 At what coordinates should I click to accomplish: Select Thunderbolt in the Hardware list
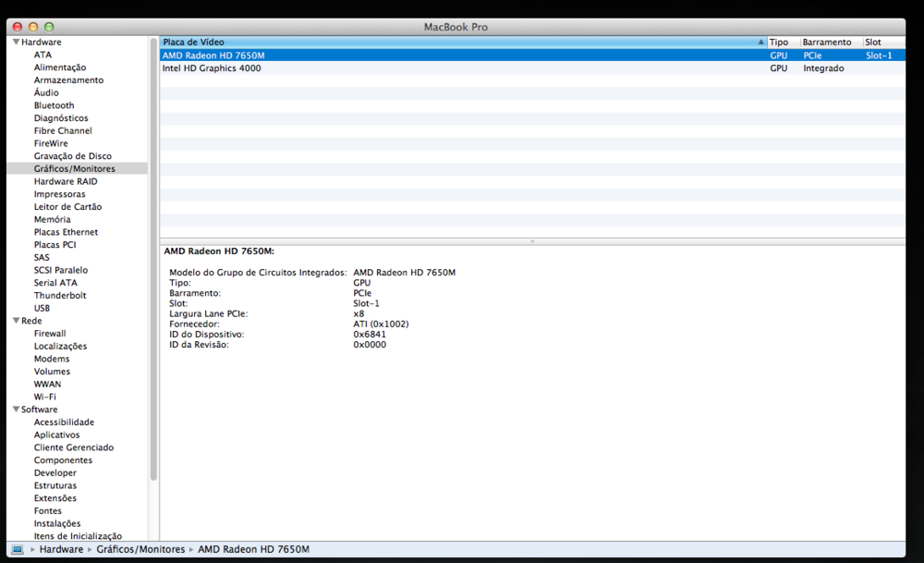[60, 296]
